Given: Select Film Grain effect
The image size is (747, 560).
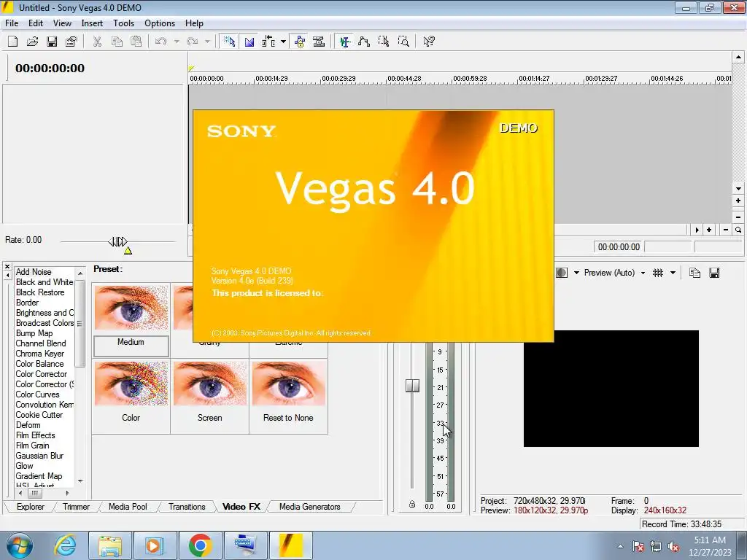Looking at the screenshot, I should pyautogui.click(x=32, y=446).
